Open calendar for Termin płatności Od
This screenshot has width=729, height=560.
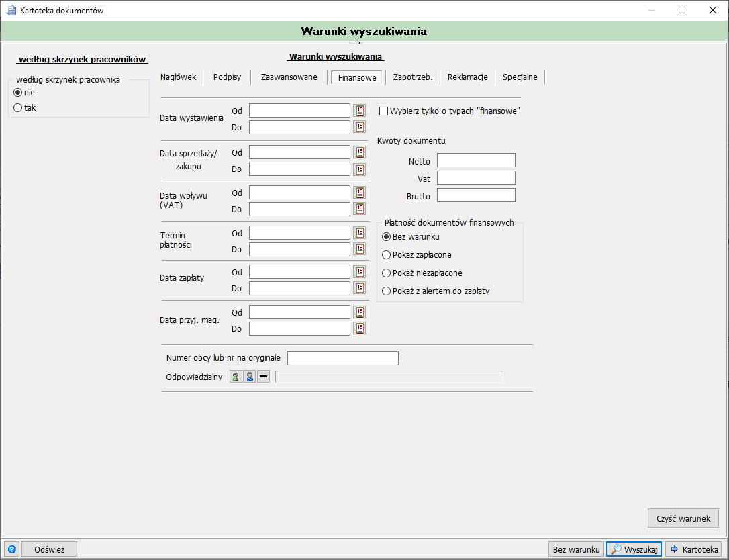(359, 232)
